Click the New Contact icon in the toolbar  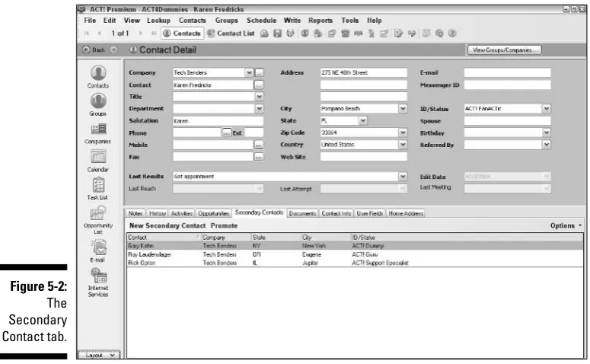[305, 34]
